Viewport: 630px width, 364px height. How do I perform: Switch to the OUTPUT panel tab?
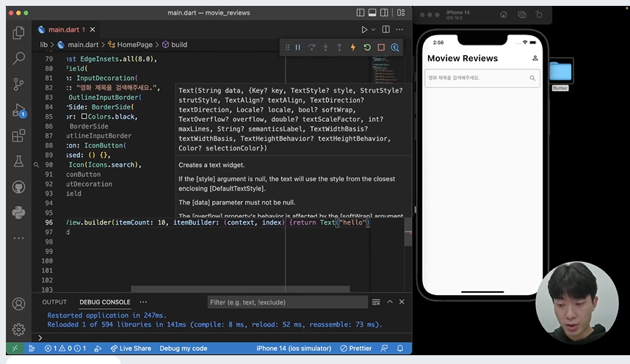point(54,302)
